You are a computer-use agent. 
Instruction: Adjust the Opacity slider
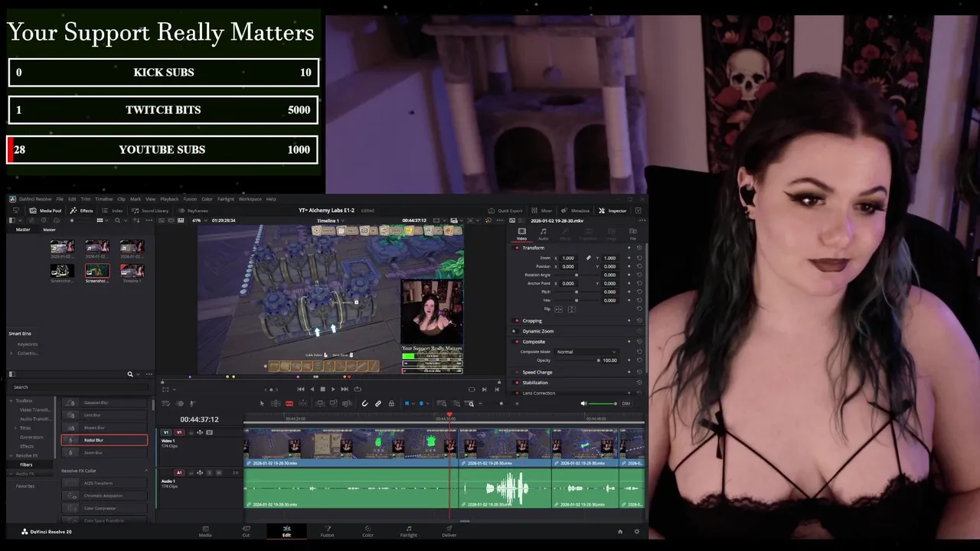(598, 360)
